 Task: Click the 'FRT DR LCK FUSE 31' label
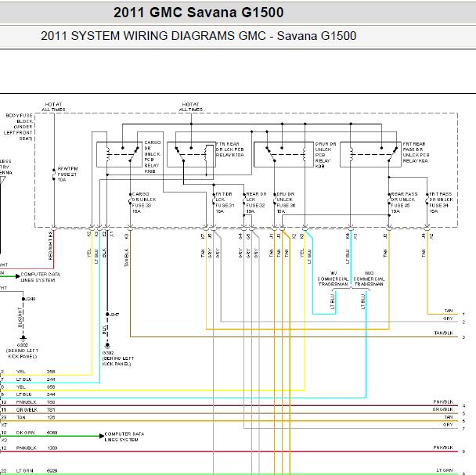(225, 203)
